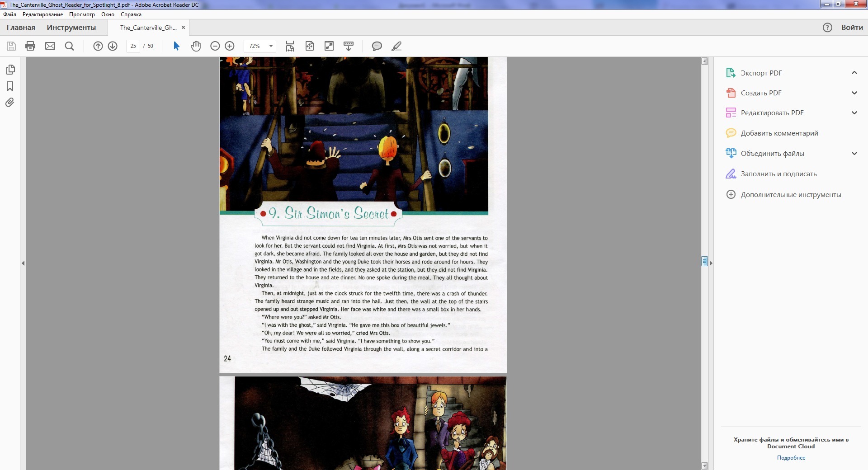Open the Редактирование menu
The image size is (868, 470).
[42, 14]
